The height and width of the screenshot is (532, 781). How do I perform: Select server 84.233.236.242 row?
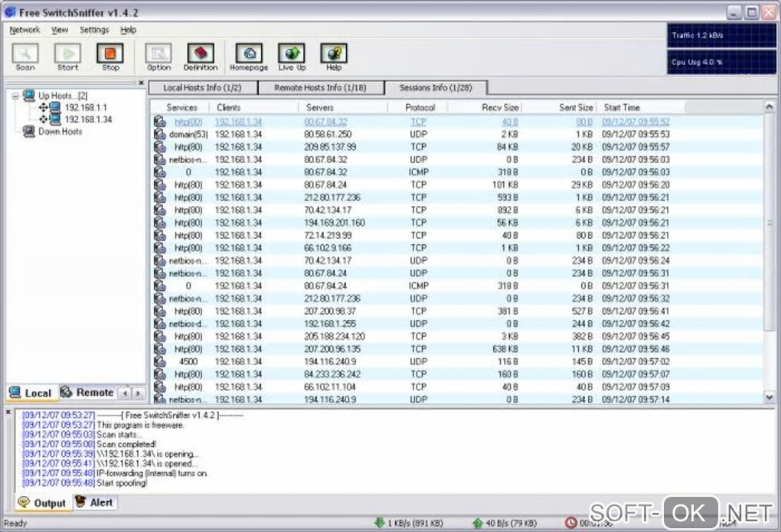332,374
